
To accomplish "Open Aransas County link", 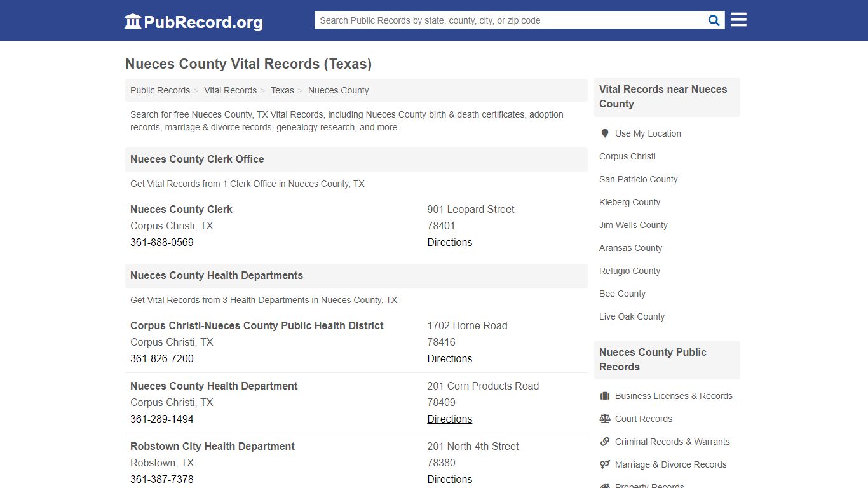I will tap(630, 248).
